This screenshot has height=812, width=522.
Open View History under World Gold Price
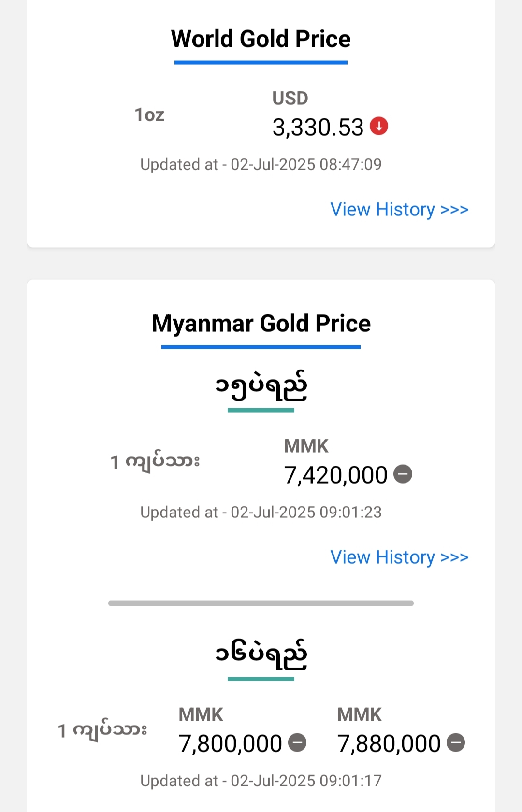(x=399, y=210)
